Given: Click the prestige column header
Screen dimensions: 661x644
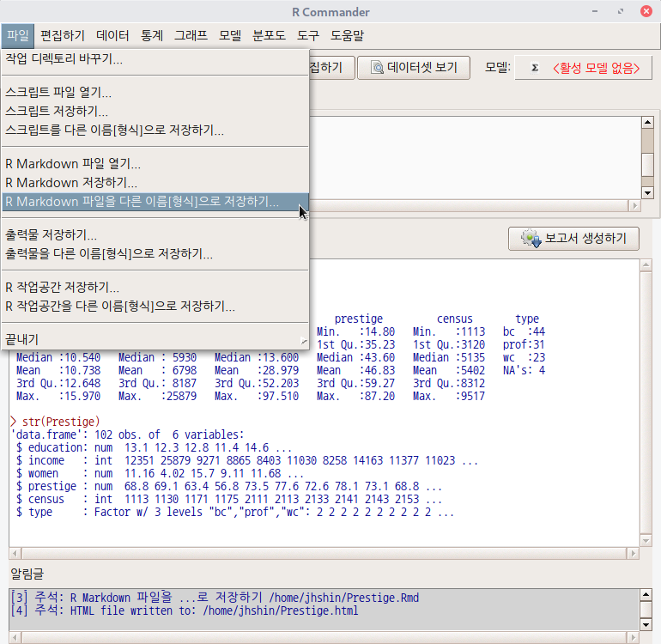Looking at the screenshot, I should tap(359, 319).
